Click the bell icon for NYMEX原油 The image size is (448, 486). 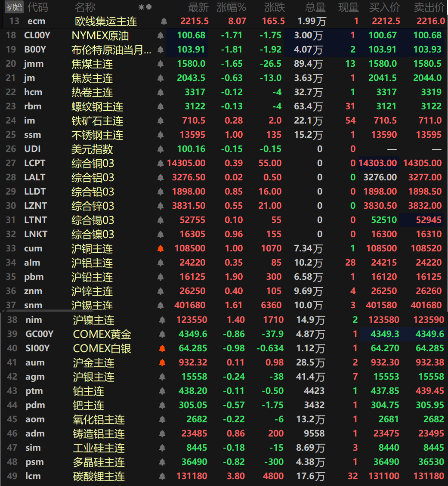161,36
